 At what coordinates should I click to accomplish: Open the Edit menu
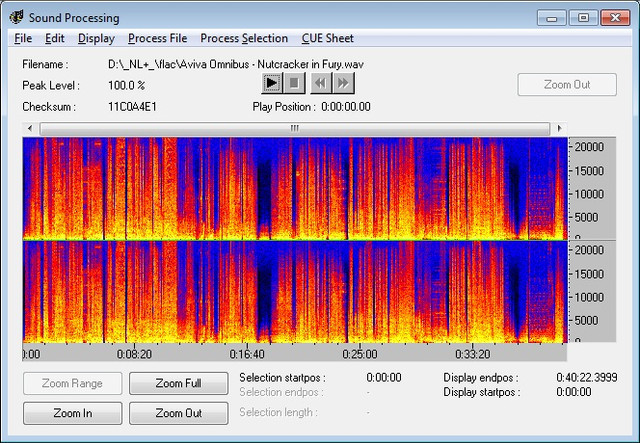[55, 38]
